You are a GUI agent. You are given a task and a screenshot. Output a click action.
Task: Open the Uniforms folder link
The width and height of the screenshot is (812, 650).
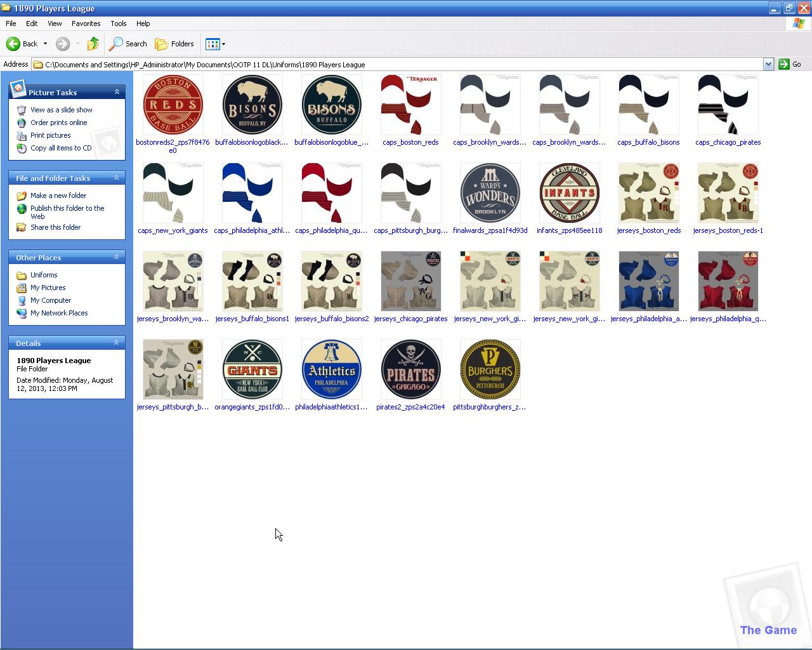point(44,275)
